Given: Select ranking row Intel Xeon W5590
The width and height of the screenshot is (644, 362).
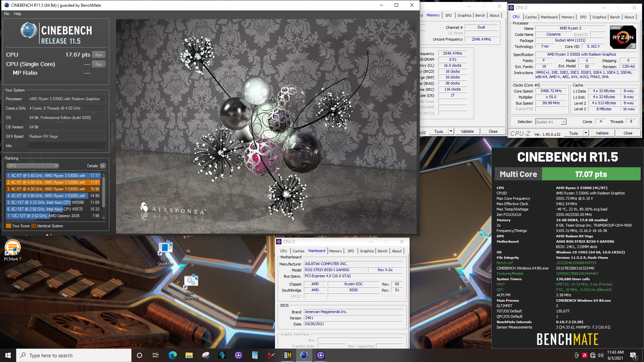Looking at the screenshot, I should click(53, 202).
